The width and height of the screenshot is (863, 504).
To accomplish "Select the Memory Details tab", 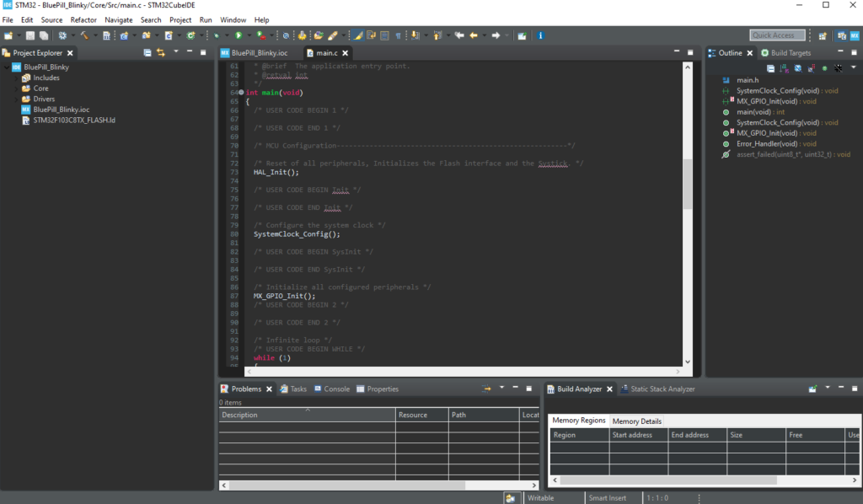I will [x=637, y=421].
